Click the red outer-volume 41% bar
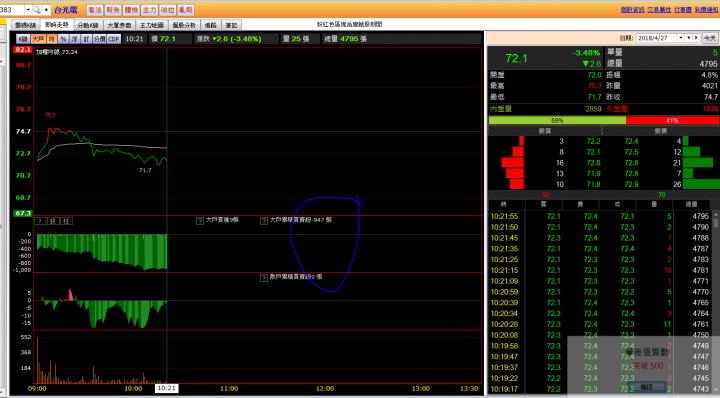This screenshot has width=720, height=398. coord(672,120)
